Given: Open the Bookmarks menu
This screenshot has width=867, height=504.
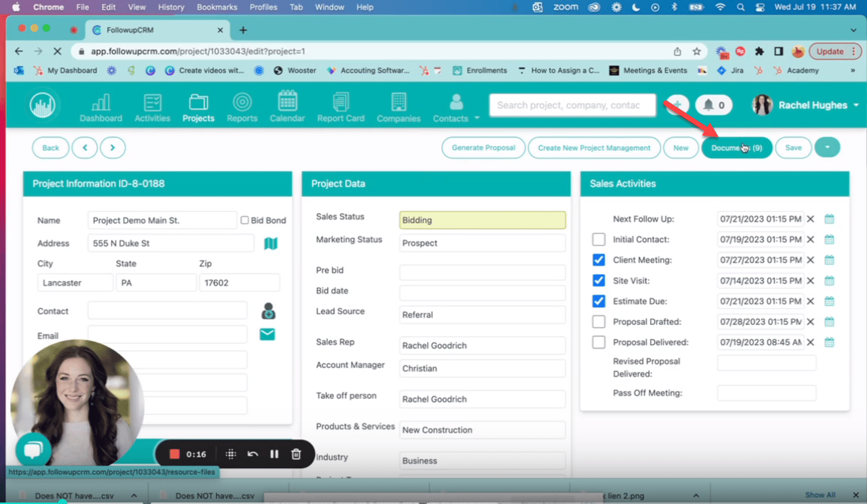Looking at the screenshot, I should point(217,7).
